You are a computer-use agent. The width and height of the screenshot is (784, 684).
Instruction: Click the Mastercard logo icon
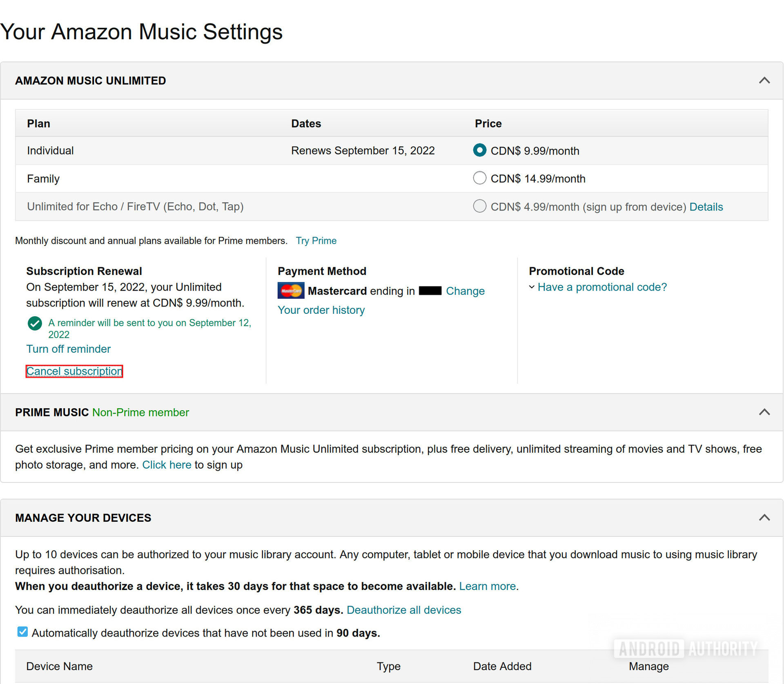290,291
